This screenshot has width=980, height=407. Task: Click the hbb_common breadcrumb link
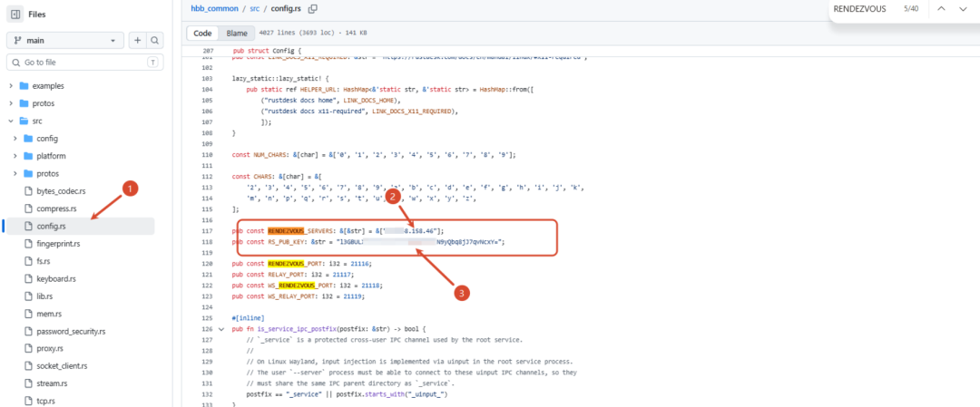point(214,9)
